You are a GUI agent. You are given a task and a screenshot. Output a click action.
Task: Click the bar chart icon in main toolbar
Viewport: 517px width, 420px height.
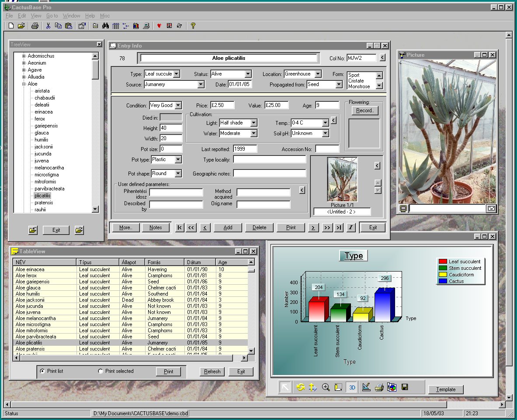[x=136, y=26]
